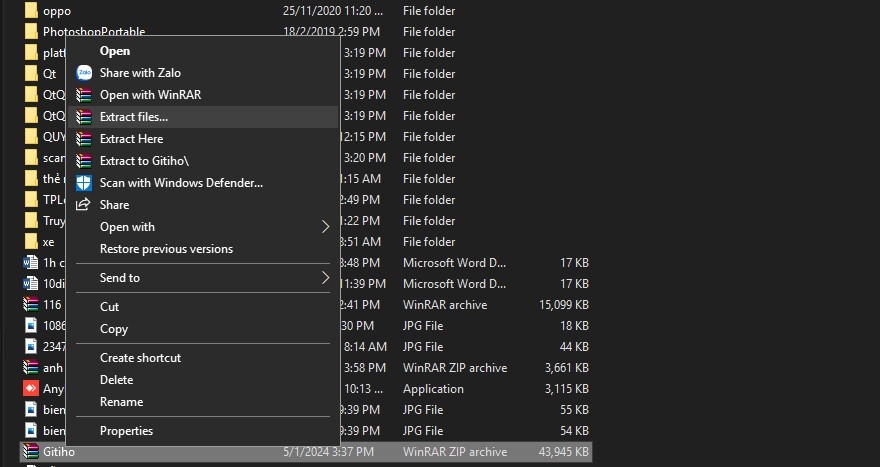Click the 18/2/2019 2:59 PM date

[x=331, y=31]
